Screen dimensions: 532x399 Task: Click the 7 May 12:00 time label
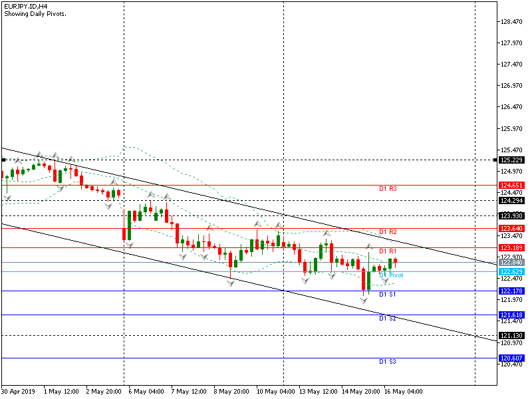(189, 392)
